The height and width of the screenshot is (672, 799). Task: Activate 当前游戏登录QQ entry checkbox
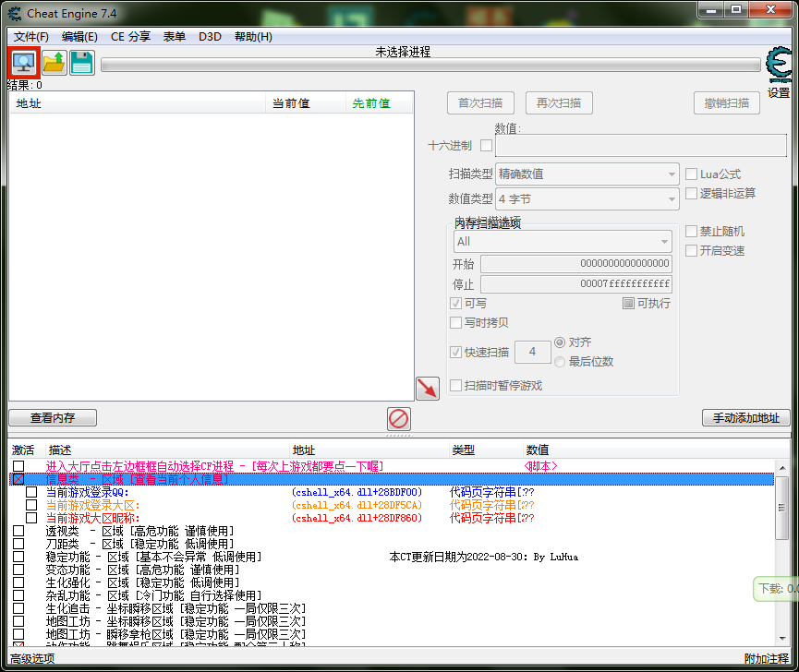(x=31, y=492)
